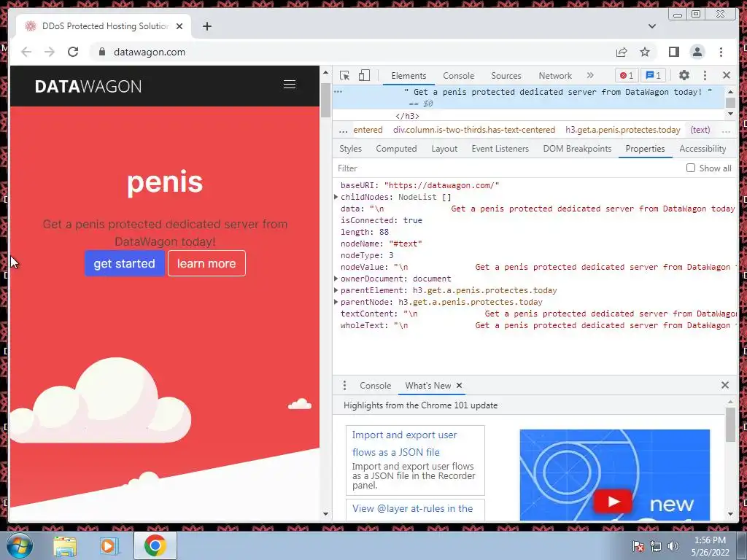This screenshot has width=747, height=560.
Task: Open DevTools settings gear
Action: point(684,75)
